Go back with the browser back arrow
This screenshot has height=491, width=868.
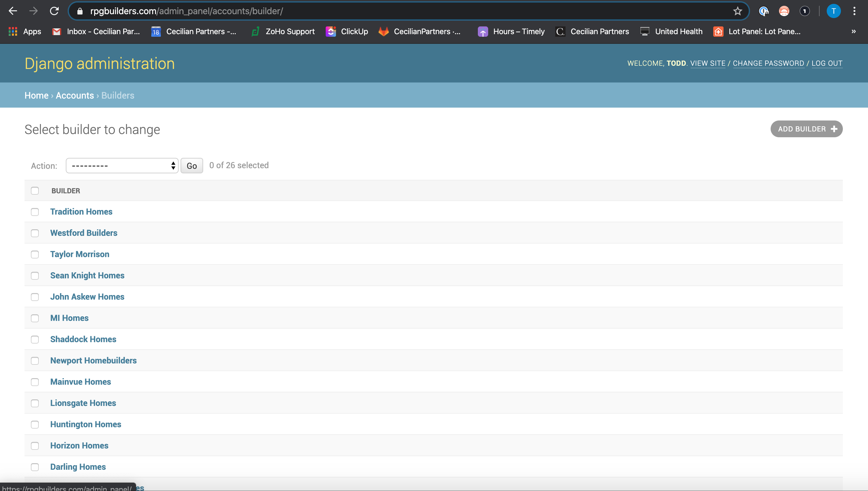pyautogui.click(x=13, y=11)
